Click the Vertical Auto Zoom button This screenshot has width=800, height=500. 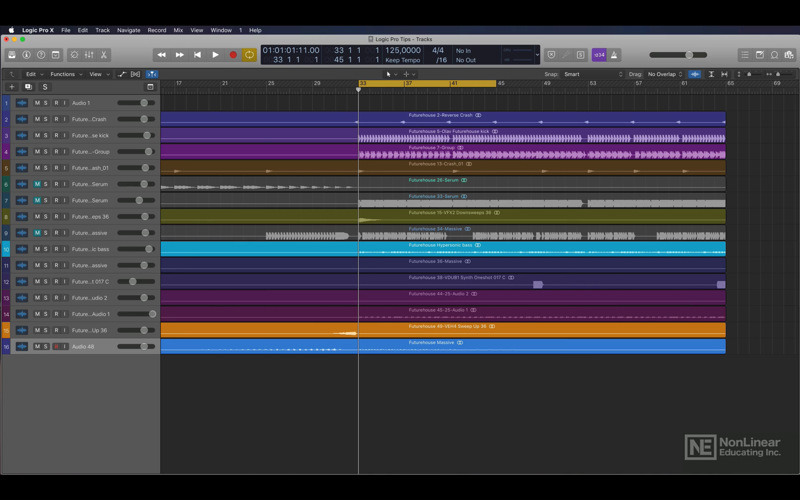pos(711,74)
